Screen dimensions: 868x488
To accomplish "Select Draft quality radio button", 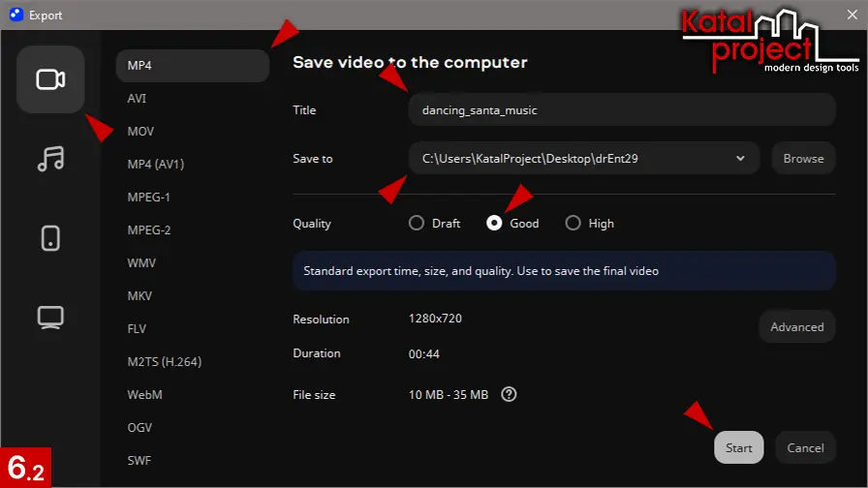I will pos(417,224).
